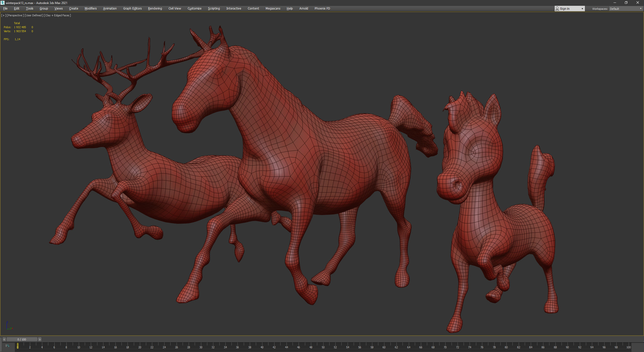Open the Phoenix FD menu
The height and width of the screenshot is (352, 644).
tap(322, 9)
